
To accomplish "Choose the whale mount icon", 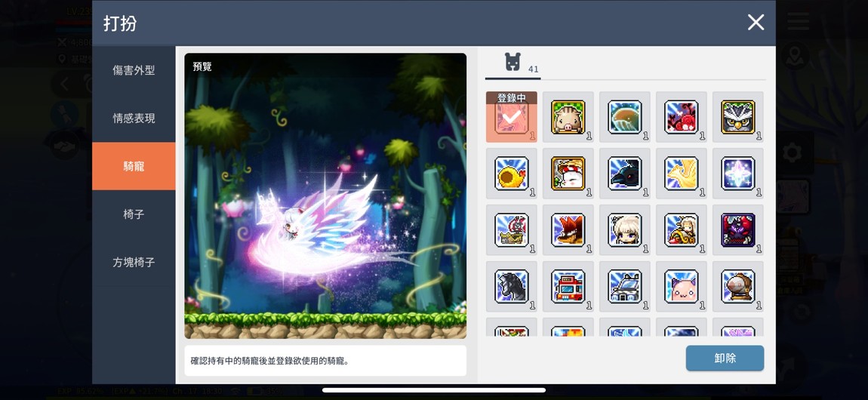I will tap(624, 117).
